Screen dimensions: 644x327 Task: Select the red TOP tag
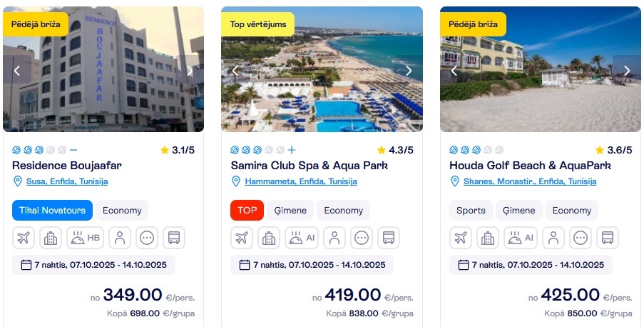[247, 211]
